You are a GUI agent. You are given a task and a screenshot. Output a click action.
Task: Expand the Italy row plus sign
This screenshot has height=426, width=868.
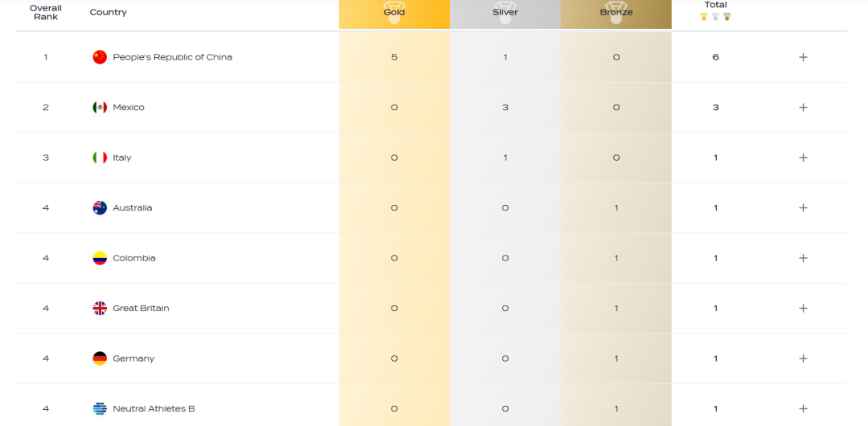[803, 158]
